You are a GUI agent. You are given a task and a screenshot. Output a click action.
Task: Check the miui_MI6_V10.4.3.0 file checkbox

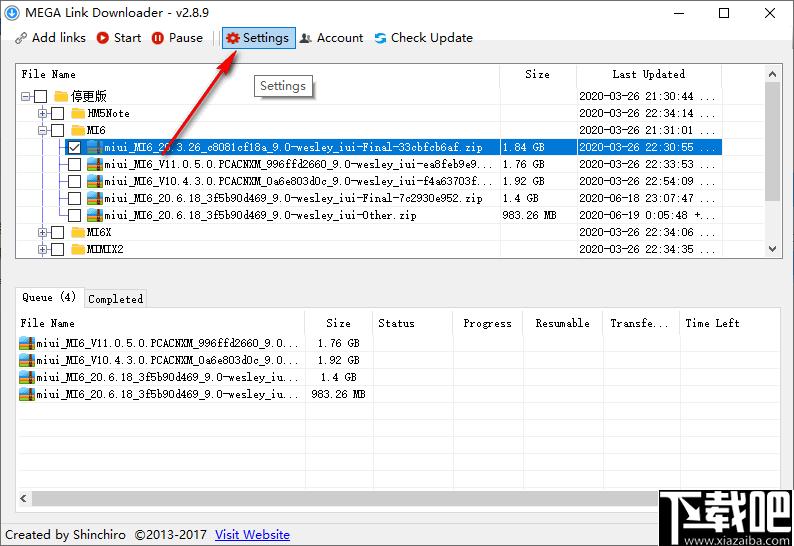click(x=74, y=181)
